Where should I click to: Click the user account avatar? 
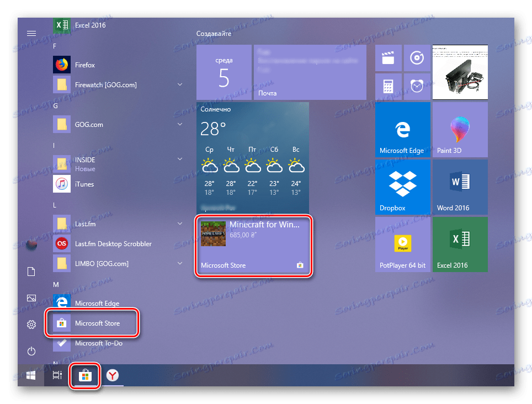31,244
